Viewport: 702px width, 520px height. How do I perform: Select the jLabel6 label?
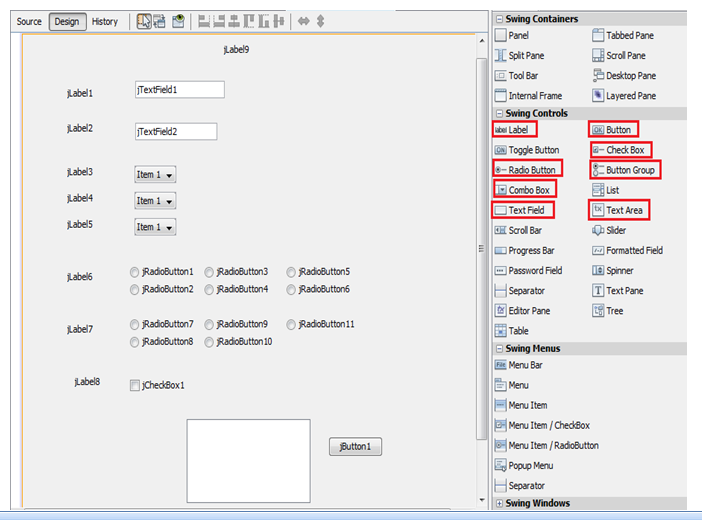80,277
